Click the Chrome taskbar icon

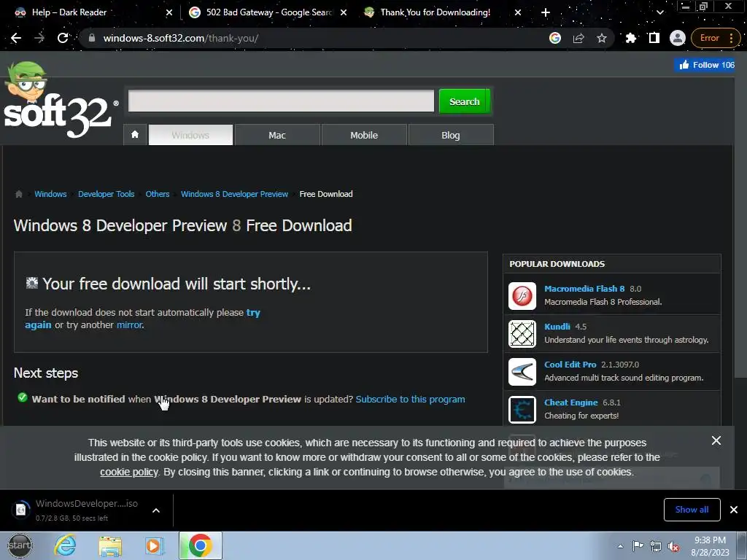click(200, 545)
